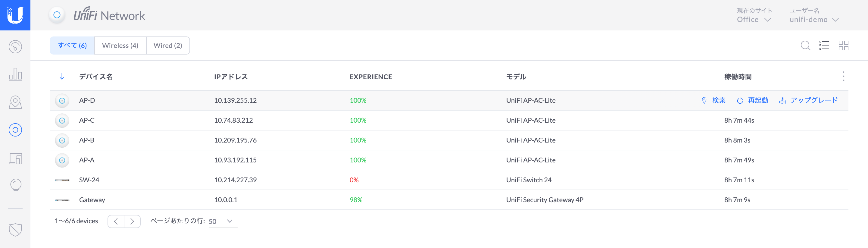The width and height of the screenshot is (868, 248).
Task: Click IP address 10.209.195.76
Action: [x=235, y=140]
